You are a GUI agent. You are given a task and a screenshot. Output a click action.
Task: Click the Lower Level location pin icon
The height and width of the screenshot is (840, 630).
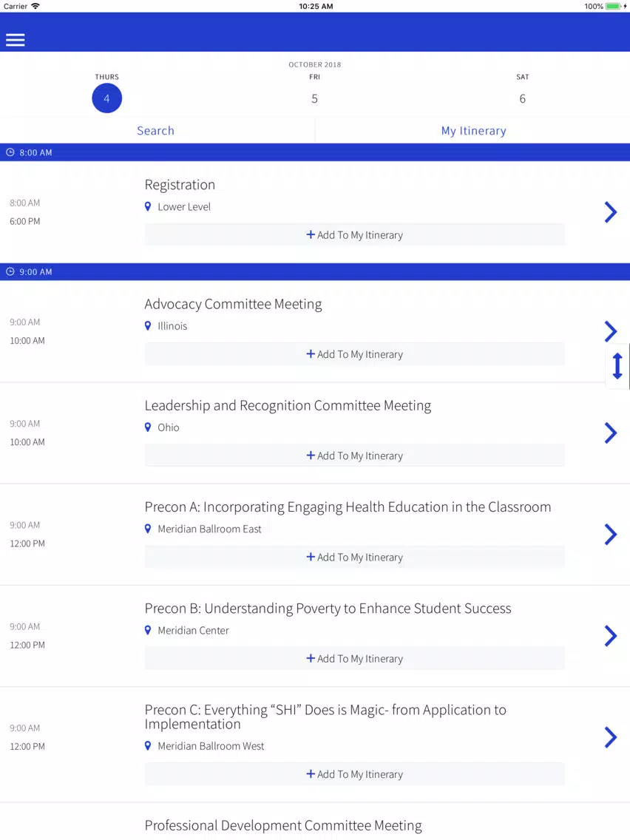tap(148, 207)
